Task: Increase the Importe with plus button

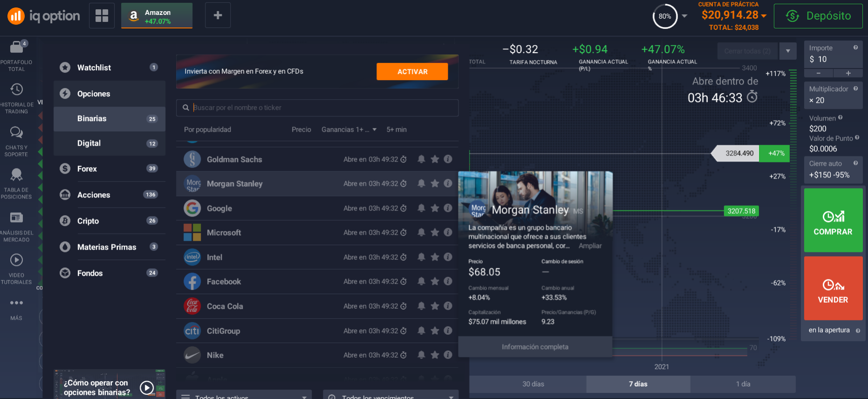Action: click(848, 73)
